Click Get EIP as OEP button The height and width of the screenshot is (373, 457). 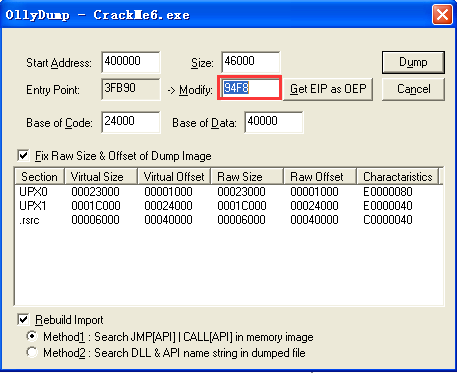pos(328,89)
